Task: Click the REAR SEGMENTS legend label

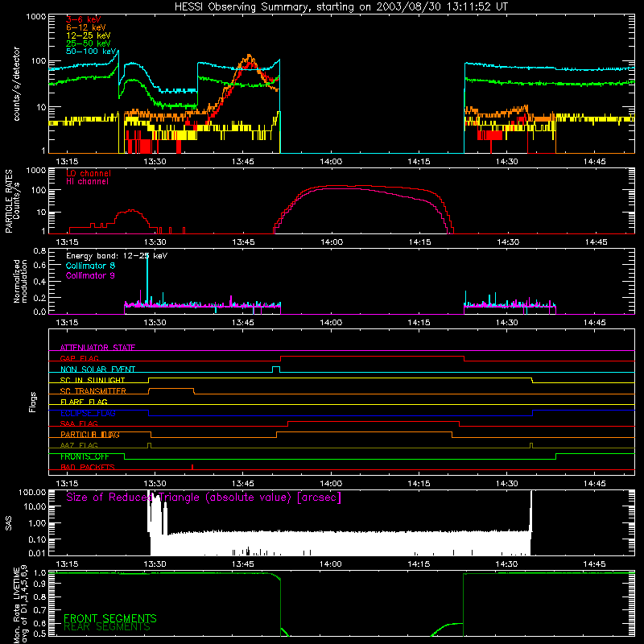Action: point(107,627)
